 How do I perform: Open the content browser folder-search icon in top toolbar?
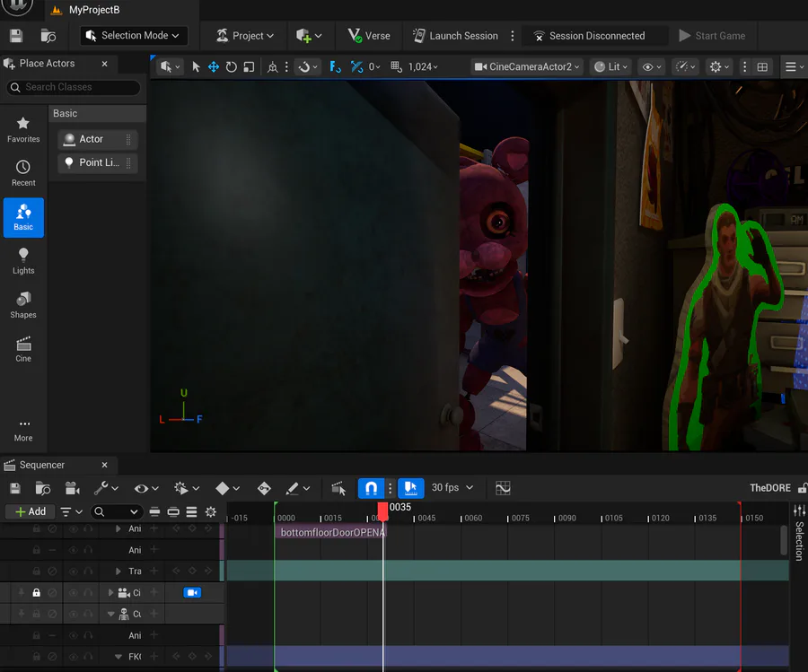pos(48,36)
